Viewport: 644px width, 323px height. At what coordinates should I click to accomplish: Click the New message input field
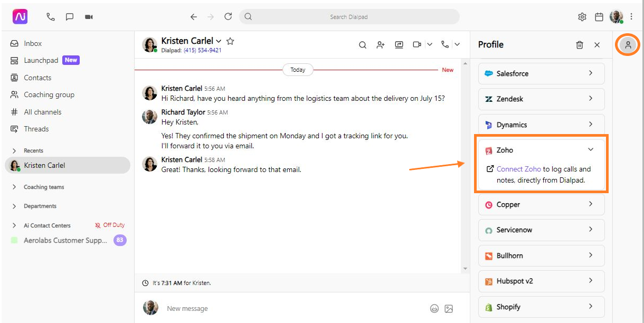293,308
